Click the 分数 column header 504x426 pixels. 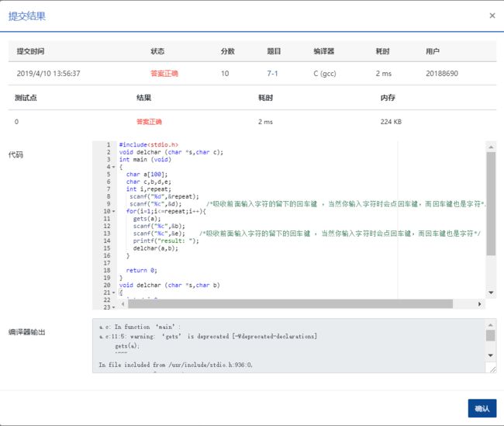coord(227,51)
